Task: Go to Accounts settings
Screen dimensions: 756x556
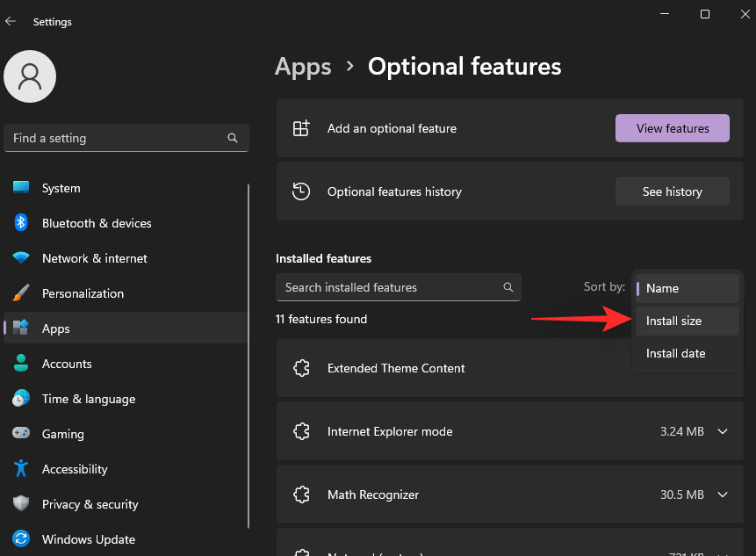Action: (126, 364)
